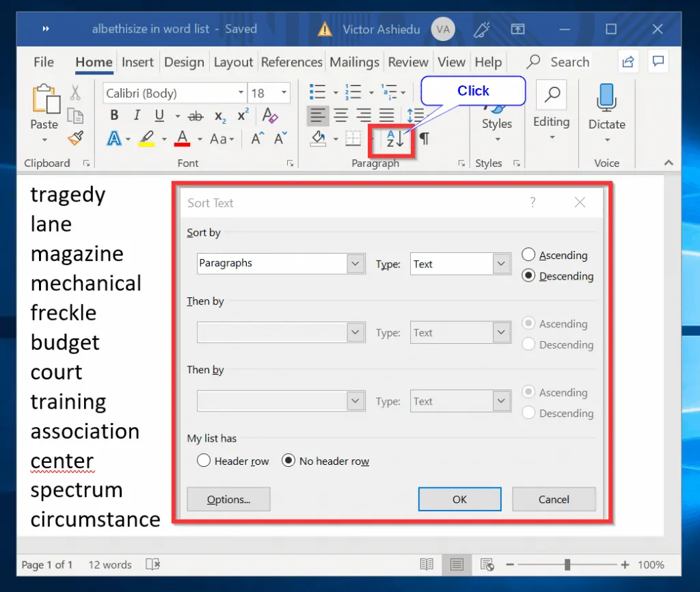Clear all formatting icon
The height and width of the screenshot is (592, 700).
click(269, 115)
